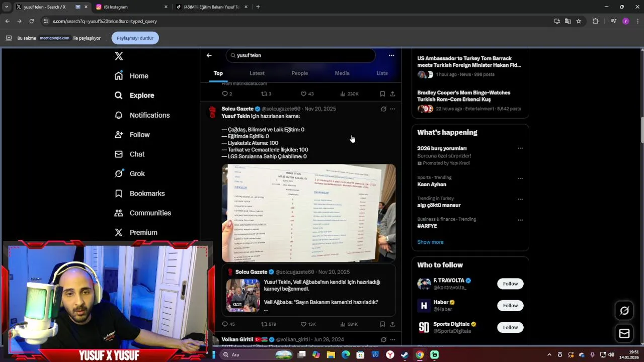Screen dimensions: 644x362
Task: Open Explore in the X sidebar
Action: [134, 96]
